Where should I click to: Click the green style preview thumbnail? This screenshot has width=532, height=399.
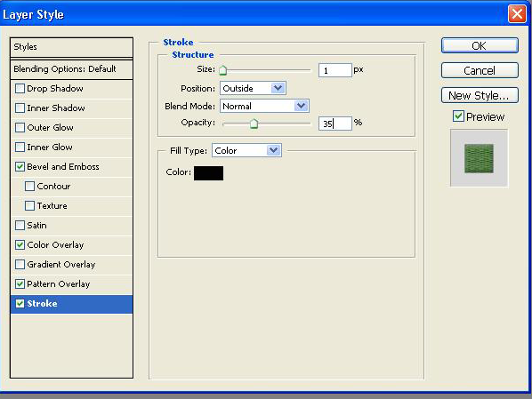479,158
